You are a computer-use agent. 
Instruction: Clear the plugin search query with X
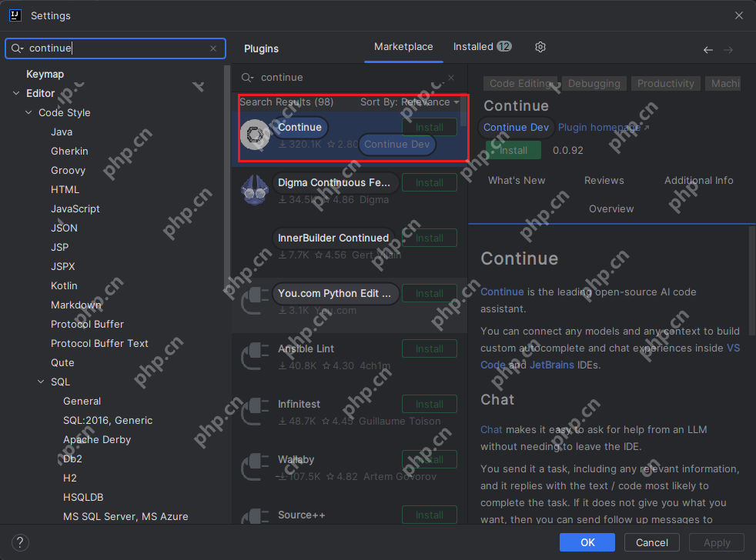coord(451,78)
